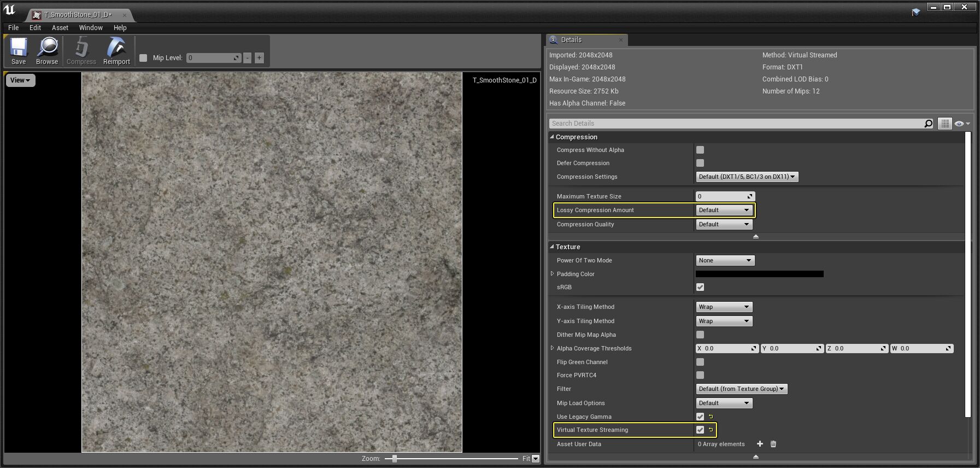Open property matrix grid view icon
The image size is (980, 468).
944,124
